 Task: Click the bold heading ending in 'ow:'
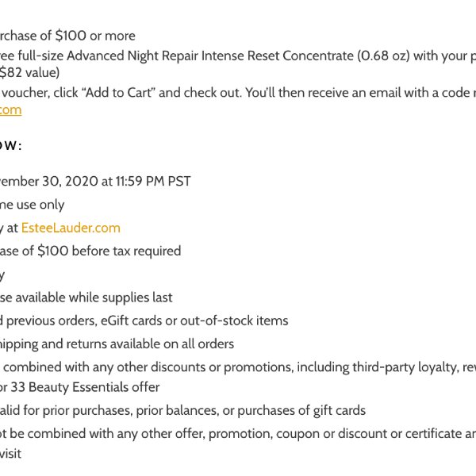point(11,145)
